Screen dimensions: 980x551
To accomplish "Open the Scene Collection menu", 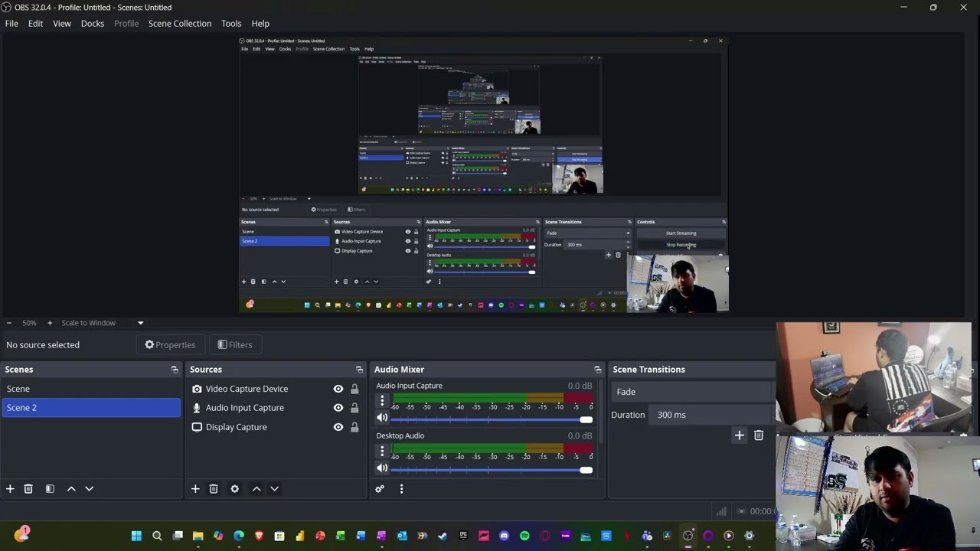I will (180, 24).
